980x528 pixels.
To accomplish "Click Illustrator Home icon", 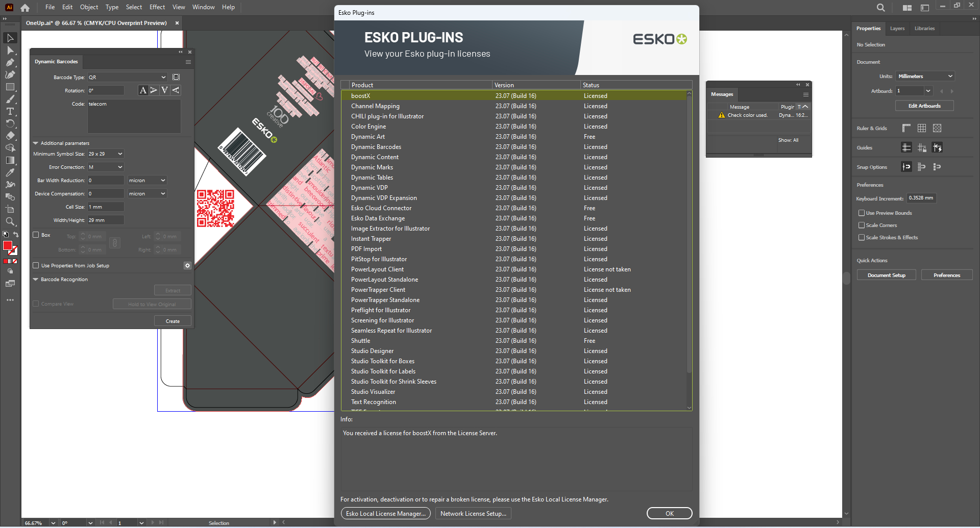I will coord(25,8).
